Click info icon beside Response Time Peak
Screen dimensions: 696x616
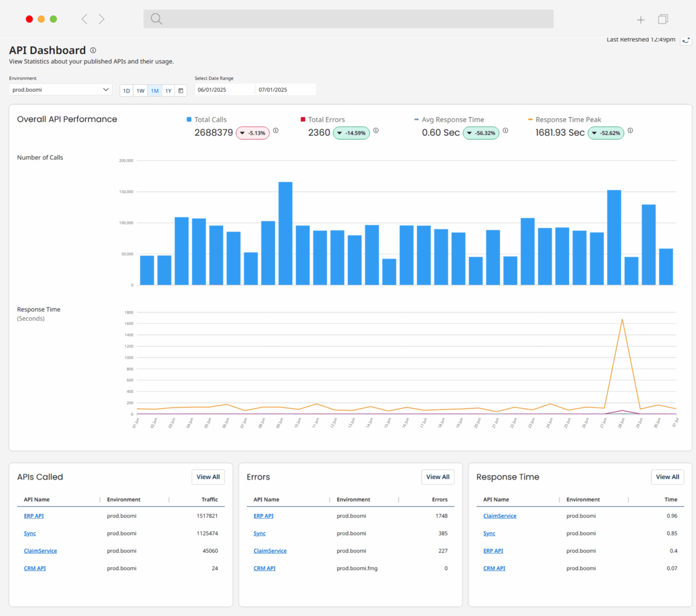coord(630,131)
